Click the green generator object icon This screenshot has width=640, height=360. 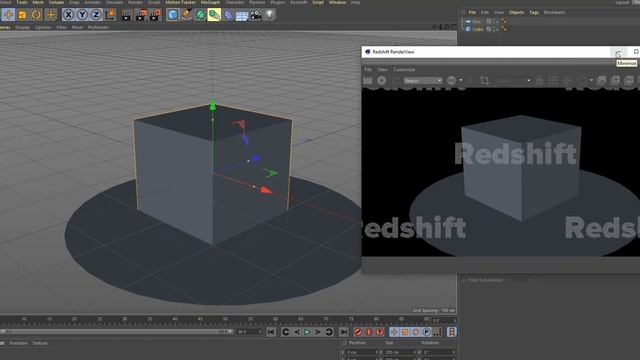(x=200, y=15)
